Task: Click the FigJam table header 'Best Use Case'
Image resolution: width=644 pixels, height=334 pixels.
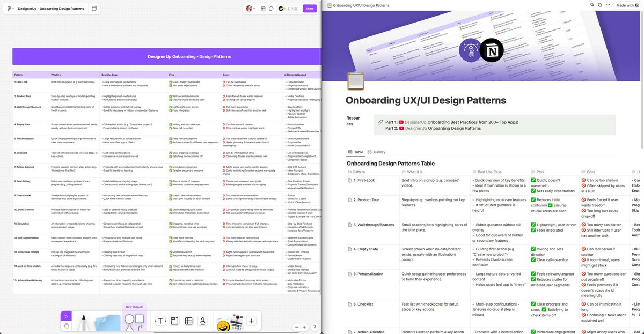Action: [x=111, y=75]
